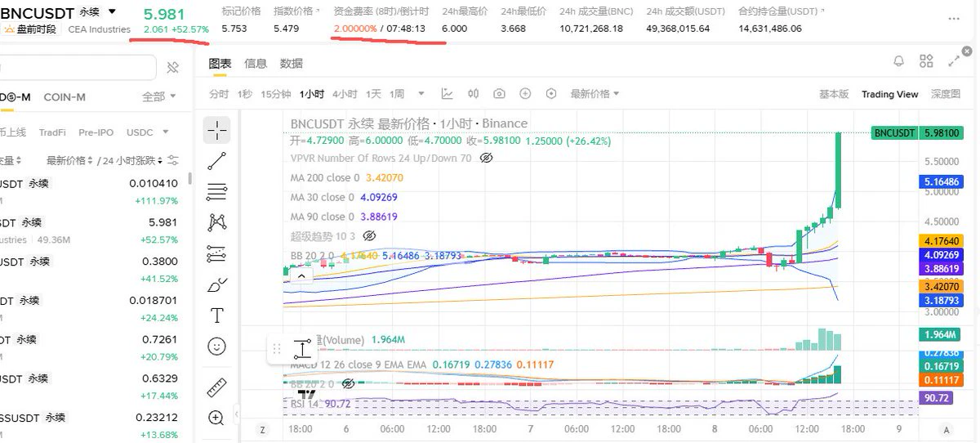Open the BNCUSDT pair selector dropdown
This screenshot has width=980, height=443.
coord(113,12)
